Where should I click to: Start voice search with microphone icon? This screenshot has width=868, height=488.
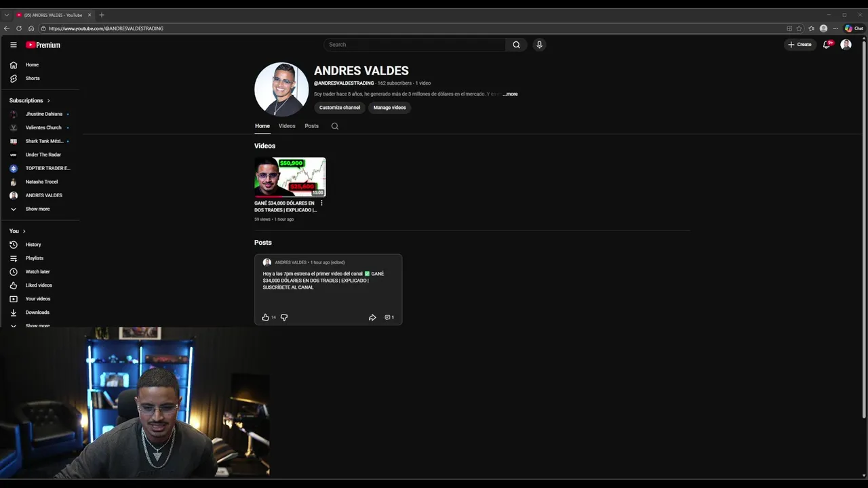539,45
